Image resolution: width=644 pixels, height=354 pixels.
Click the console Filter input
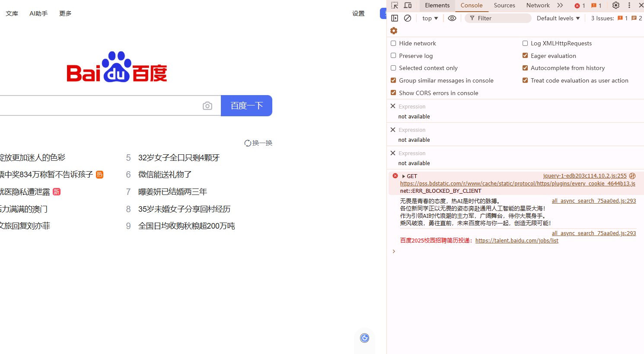tap(498, 18)
